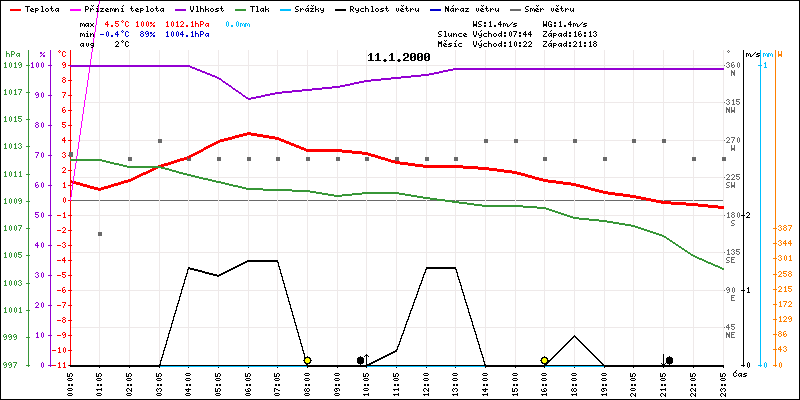
Task: Click the date title 11.1.2000
Action: 399,57
